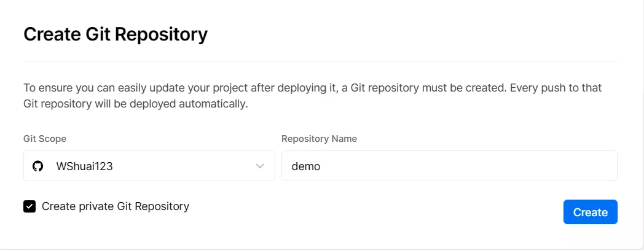Uncheck Create private Git Repository checkbox
The width and height of the screenshot is (644, 250).
point(29,206)
